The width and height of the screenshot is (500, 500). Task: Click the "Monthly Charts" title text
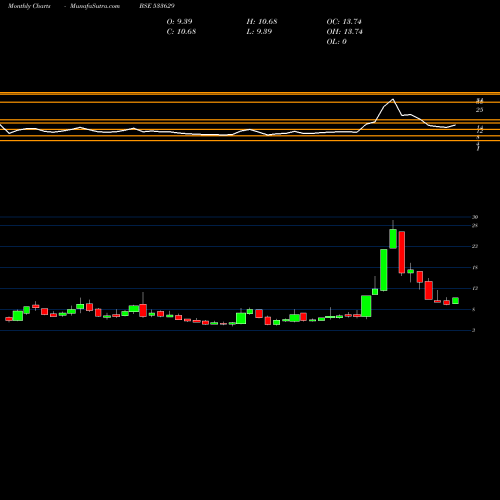pyautogui.click(x=29, y=6)
